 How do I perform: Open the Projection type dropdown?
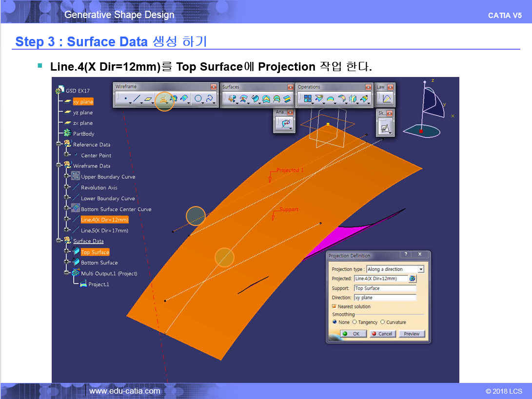pyautogui.click(x=421, y=269)
